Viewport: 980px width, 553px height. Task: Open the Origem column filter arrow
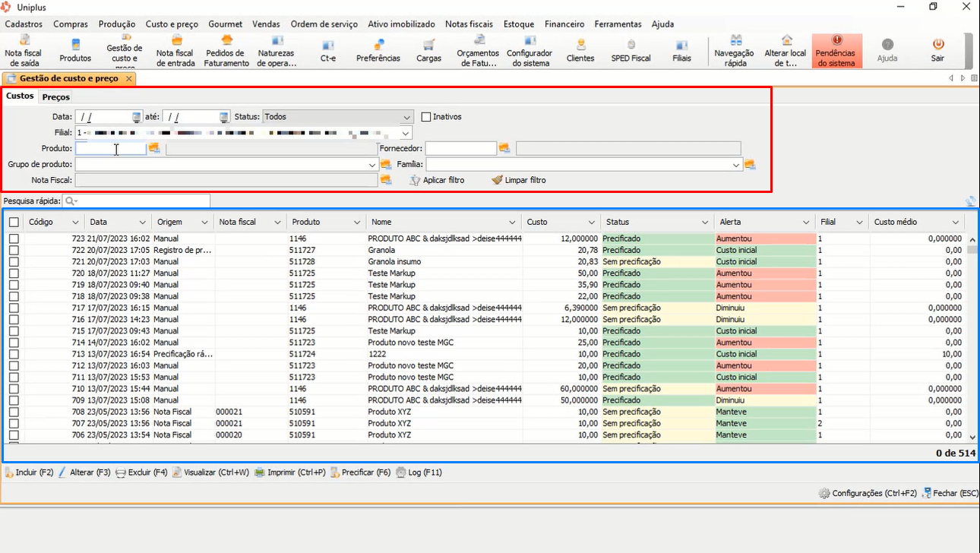point(204,223)
